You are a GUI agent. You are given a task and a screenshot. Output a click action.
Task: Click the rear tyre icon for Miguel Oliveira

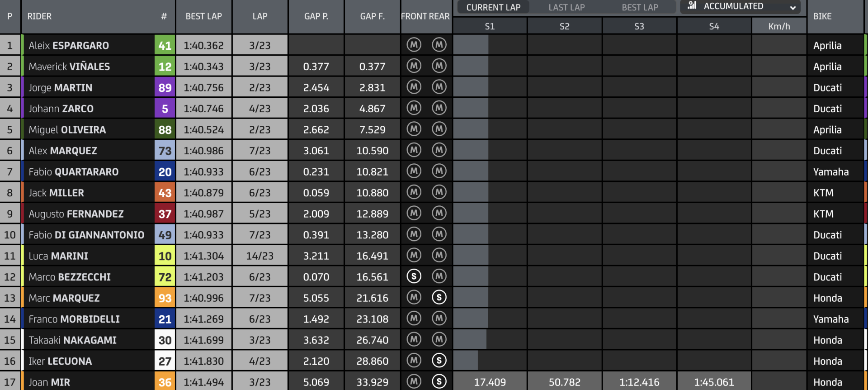click(439, 129)
